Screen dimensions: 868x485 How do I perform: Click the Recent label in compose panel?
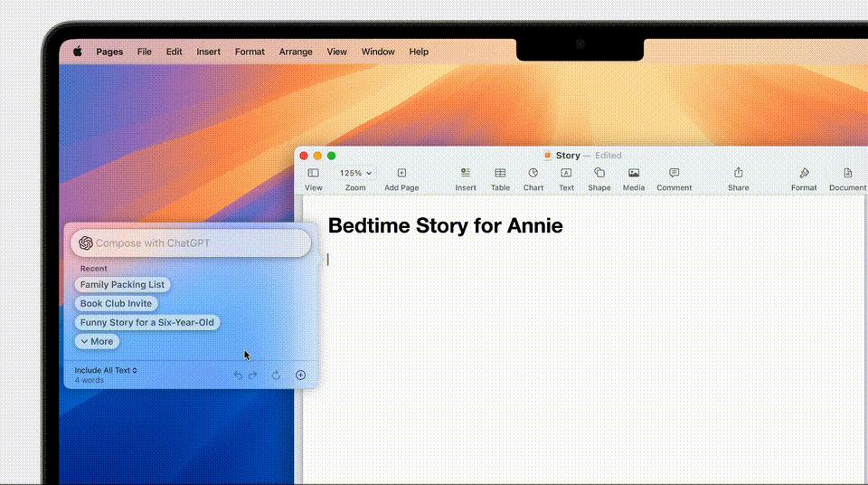pyautogui.click(x=93, y=268)
